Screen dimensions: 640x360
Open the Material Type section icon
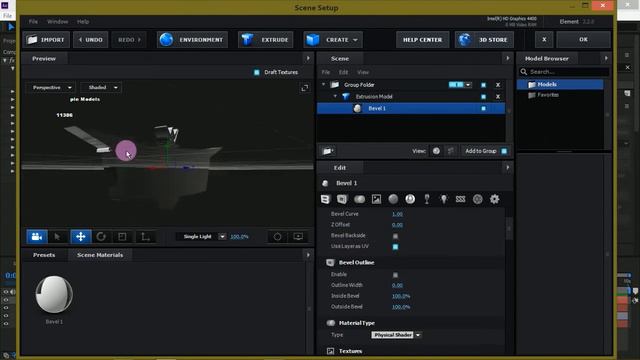359,199
